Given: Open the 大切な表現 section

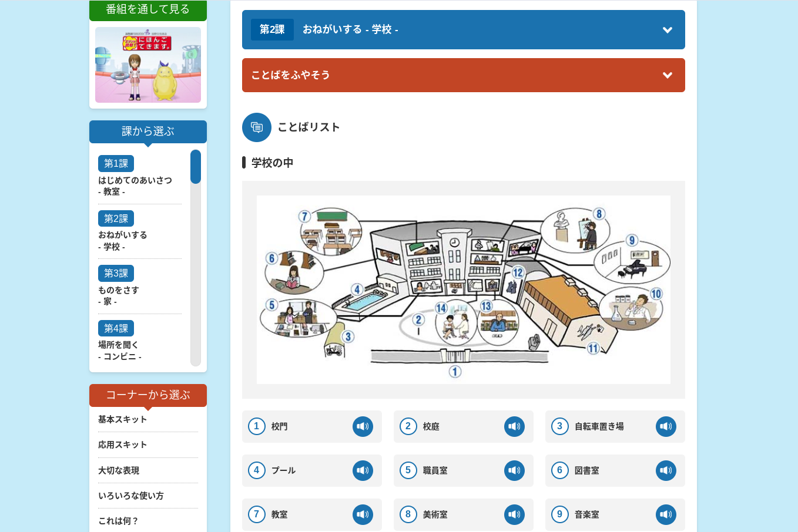Looking at the screenshot, I should pos(119,470).
